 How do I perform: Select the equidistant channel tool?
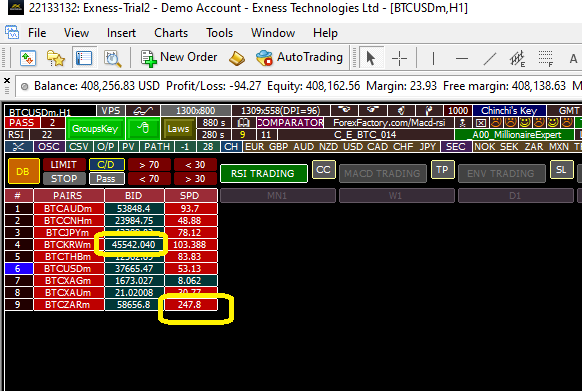click(517, 58)
